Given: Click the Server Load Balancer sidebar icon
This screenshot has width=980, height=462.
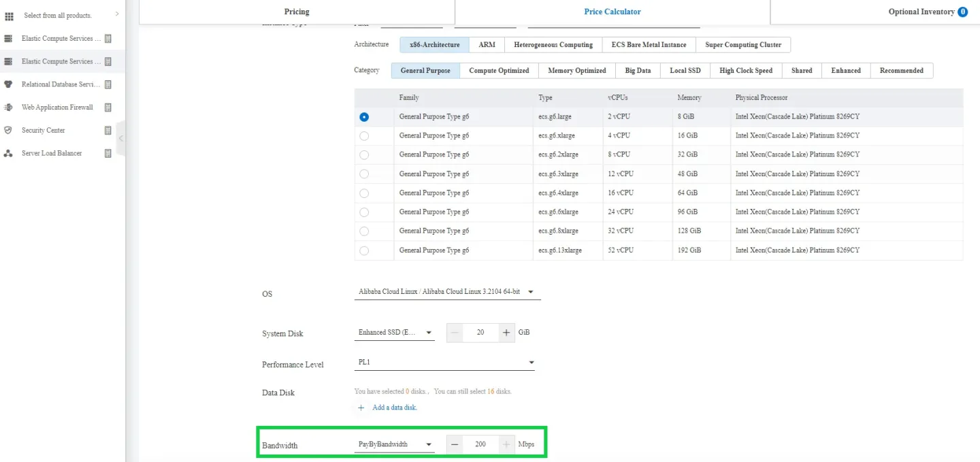Looking at the screenshot, I should click(8, 153).
